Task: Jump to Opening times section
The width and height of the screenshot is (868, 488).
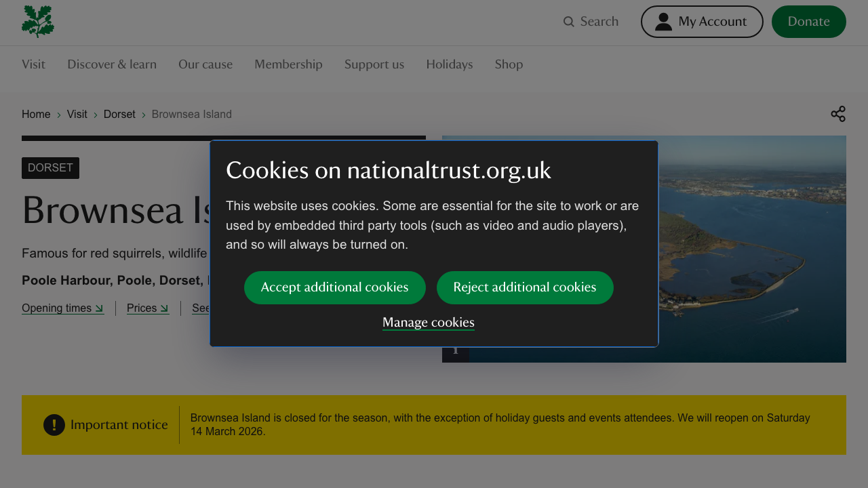Action: click(62, 308)
